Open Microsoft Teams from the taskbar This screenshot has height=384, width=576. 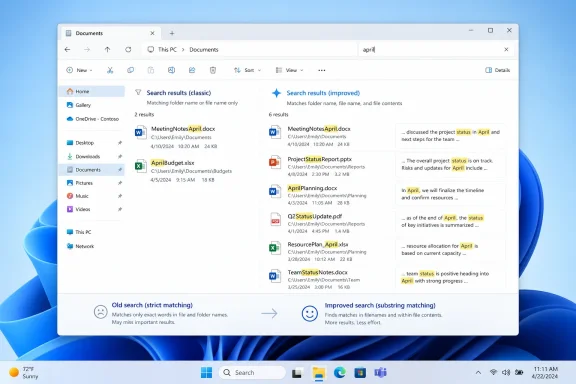[381, 373]
